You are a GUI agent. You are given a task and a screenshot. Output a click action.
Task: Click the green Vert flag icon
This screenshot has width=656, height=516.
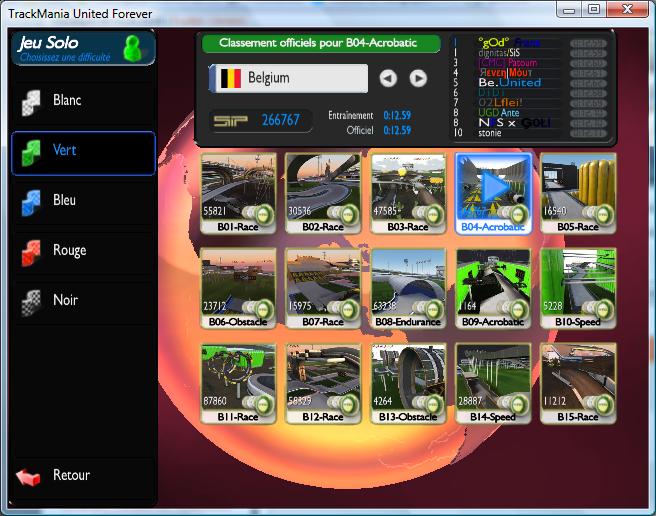tap(32, 152)
